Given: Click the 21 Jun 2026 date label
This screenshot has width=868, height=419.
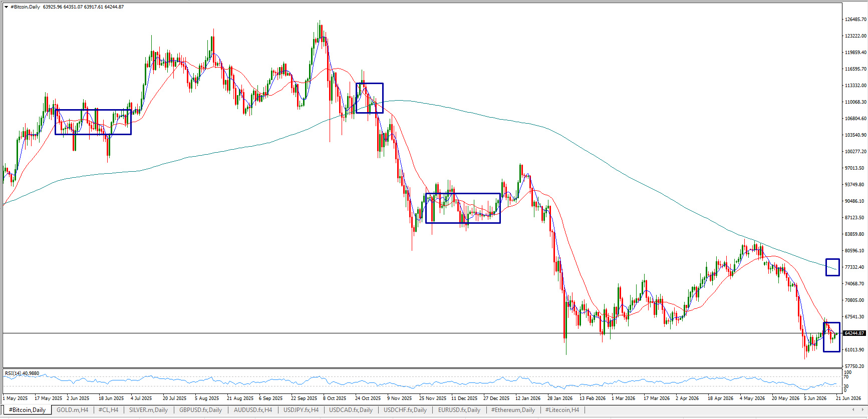Looking at the screenshot, I should tap(848, 398).
